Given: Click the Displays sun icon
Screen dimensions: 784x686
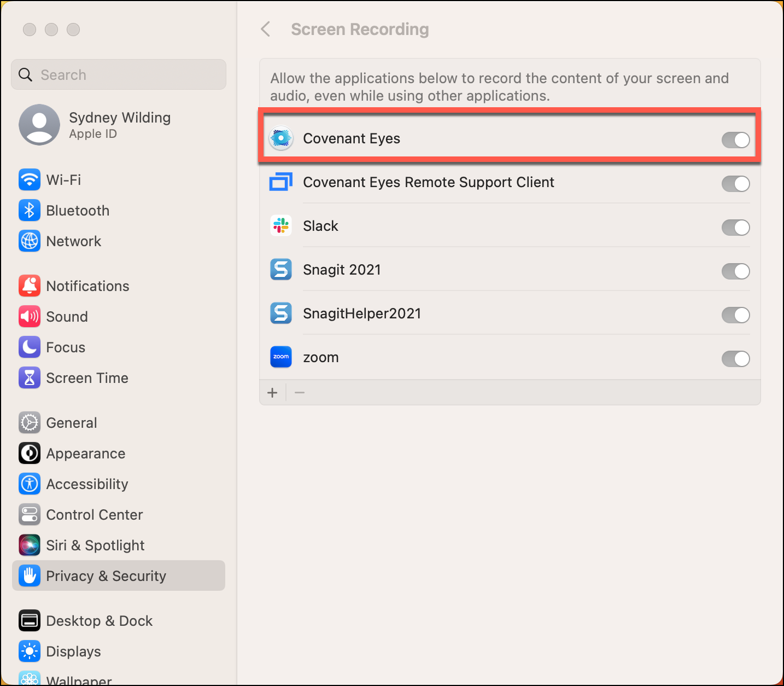Looking at the screenshot, I should pyautogui.click(x=30, y=651).
